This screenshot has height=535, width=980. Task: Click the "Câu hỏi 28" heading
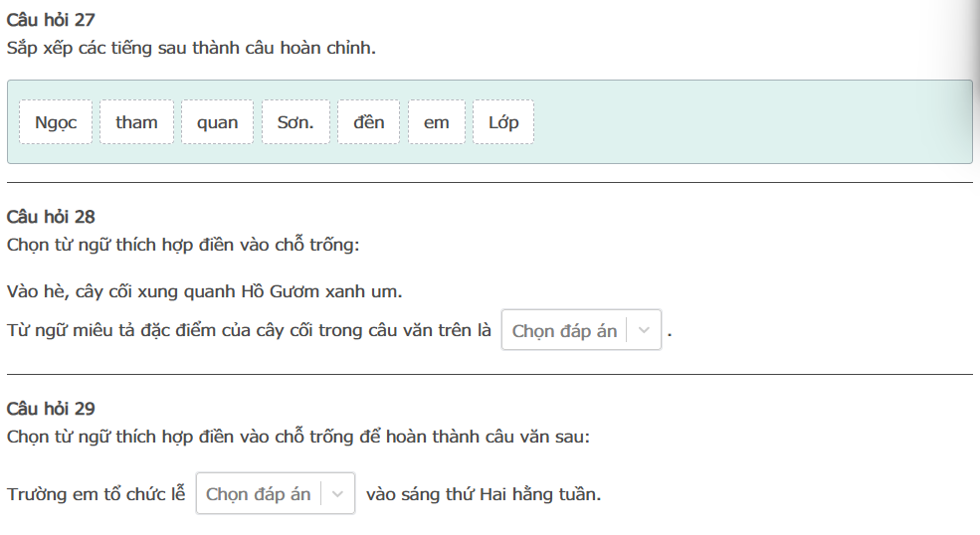pos(51,217)
